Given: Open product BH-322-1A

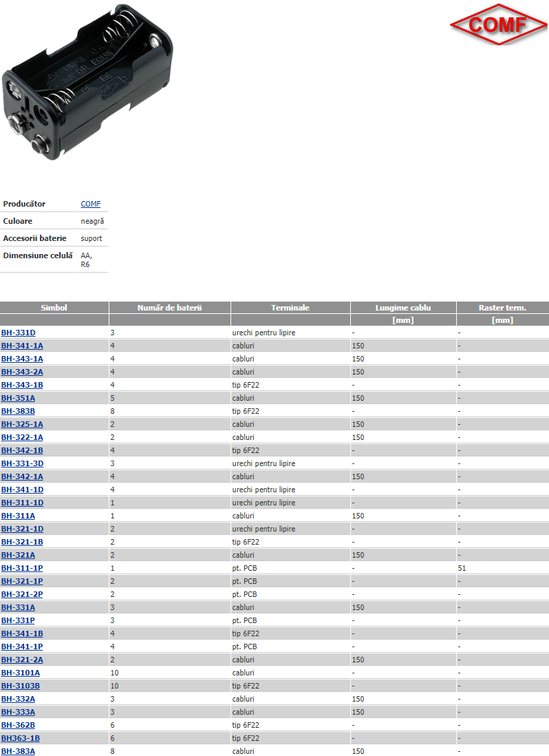Looking at the screenshot, I should (x=22, y=437).
